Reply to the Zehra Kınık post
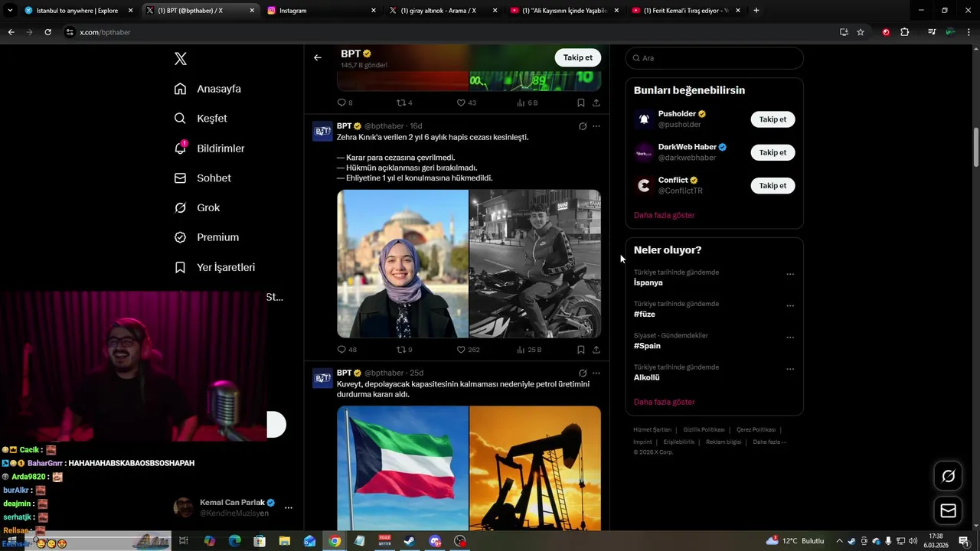Image resolution: width=980 pixels, height=551 pixels. tap(347, 350)
